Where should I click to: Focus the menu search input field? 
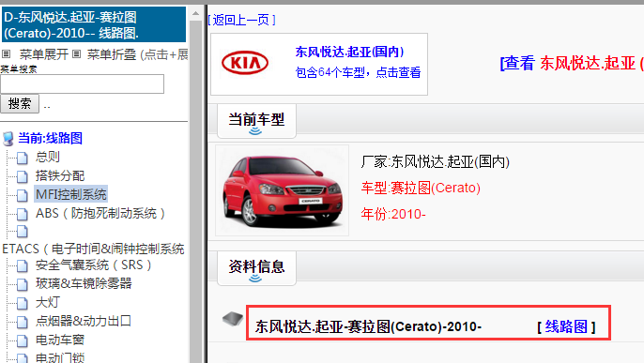click(83, 84)
